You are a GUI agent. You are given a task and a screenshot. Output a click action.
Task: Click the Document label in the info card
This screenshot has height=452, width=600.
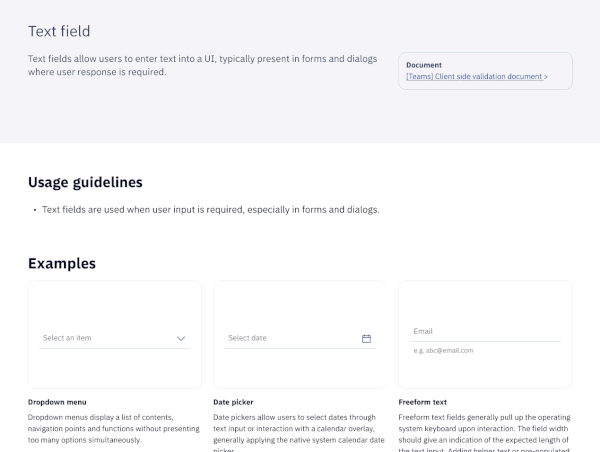tap(424, 65)
